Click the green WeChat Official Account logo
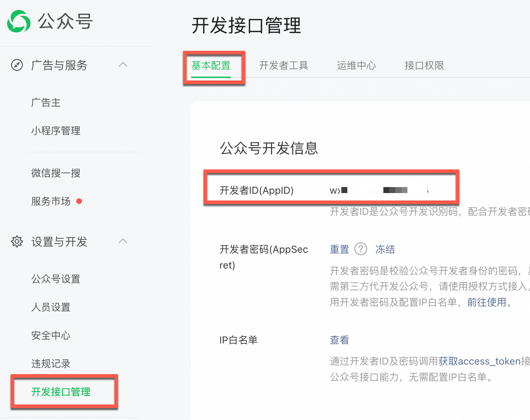This screenshot has width=530, height=420. [19, 21]
